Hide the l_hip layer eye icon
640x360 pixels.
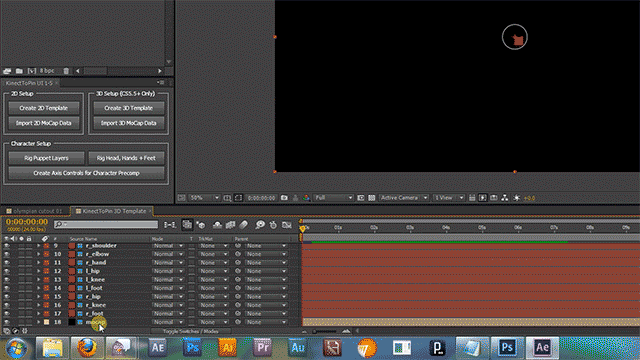click(7, 271)
